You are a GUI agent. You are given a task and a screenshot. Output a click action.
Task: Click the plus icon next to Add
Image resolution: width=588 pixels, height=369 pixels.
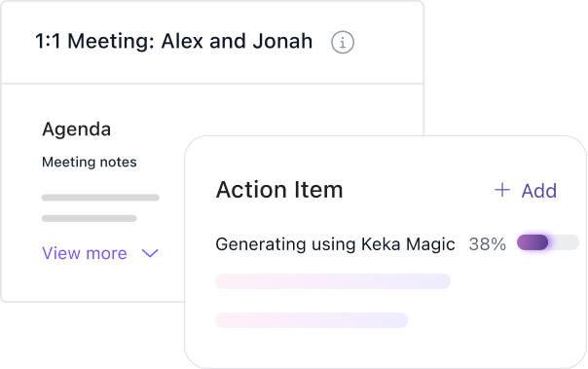coord(502,190)
